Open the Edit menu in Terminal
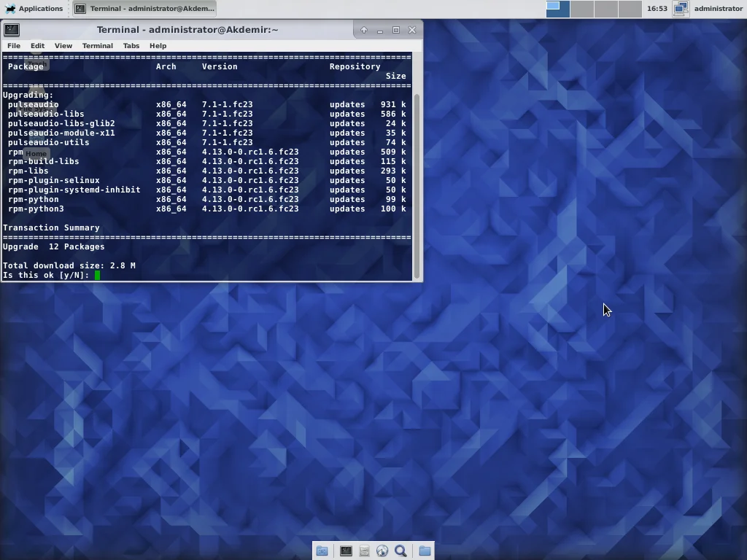The width and height of the screenshot is (747, 560). click(x=38, y=46)
